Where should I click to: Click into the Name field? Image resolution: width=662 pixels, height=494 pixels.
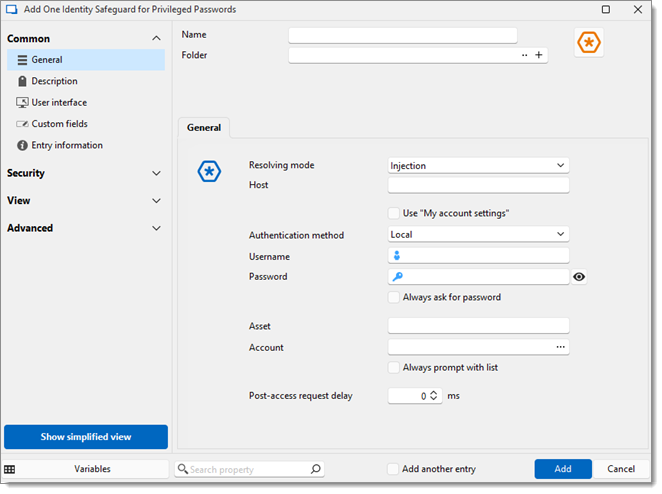pyautogui.click(x=403, y=35)
